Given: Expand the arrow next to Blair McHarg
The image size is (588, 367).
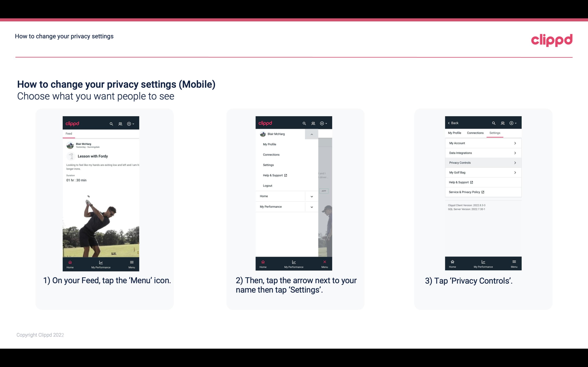Looking at the screenshot, I should point(312,134).
